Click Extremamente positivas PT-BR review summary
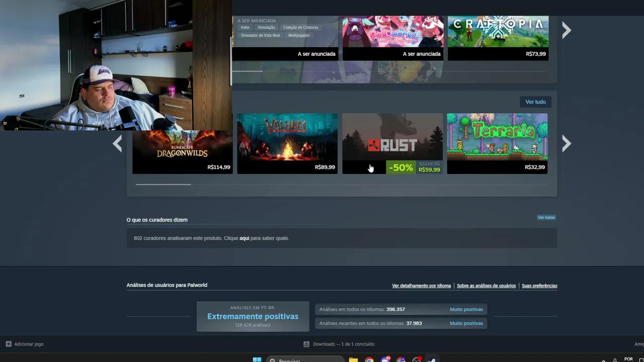 253,316
